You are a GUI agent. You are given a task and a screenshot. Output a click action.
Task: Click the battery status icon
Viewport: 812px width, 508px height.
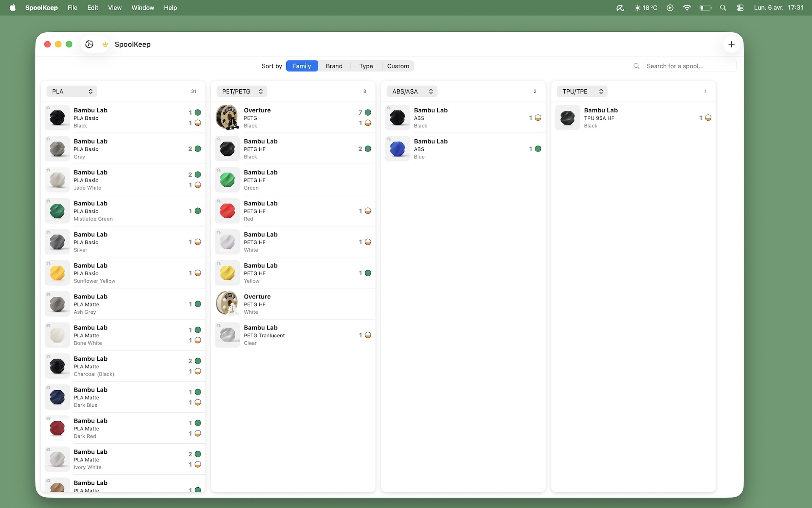coord(705,8)
